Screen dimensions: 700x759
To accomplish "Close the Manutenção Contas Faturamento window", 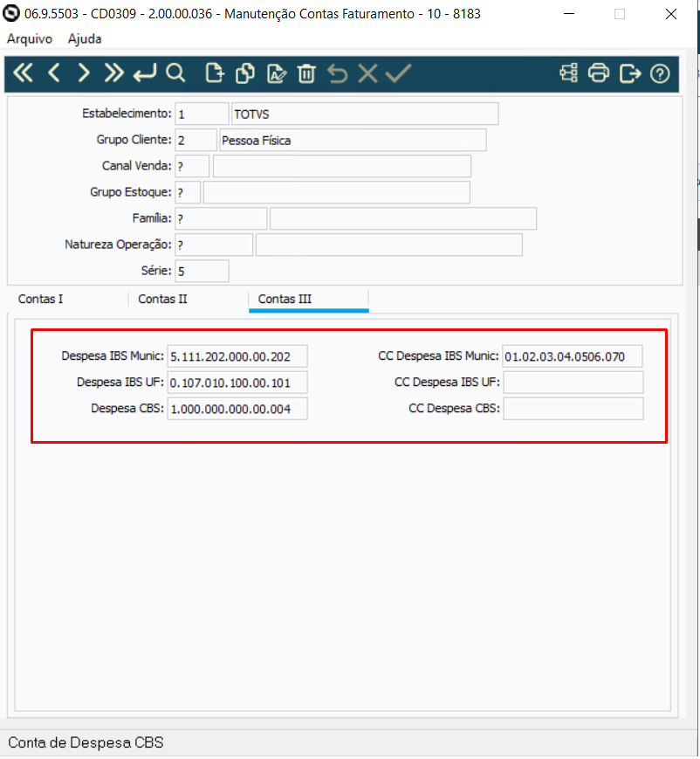I will [x=671, y=14].
